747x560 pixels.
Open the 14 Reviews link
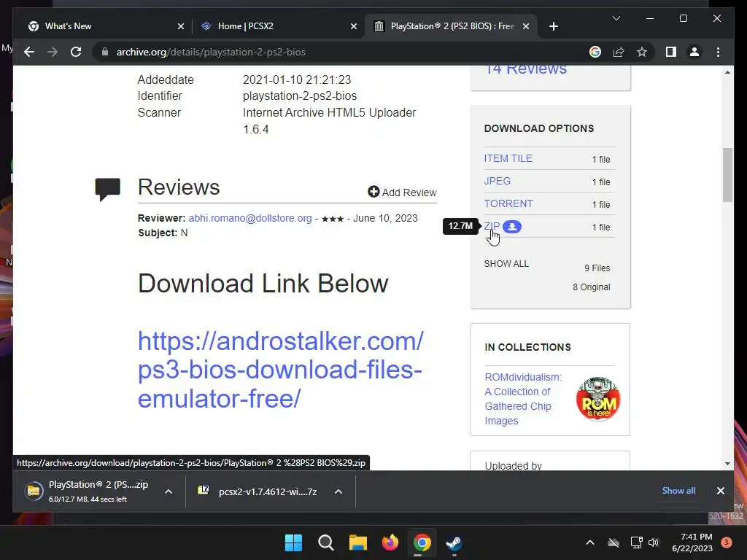[x=525, y=69]
